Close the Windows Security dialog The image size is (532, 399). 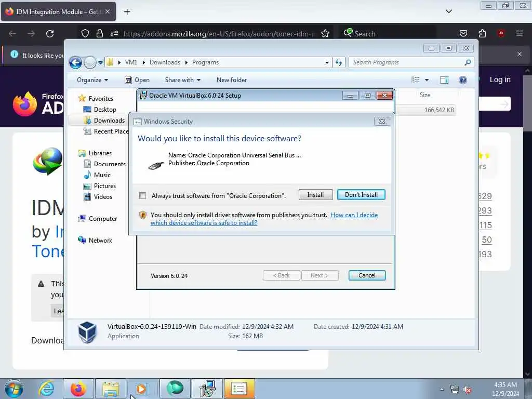tap(382, 121)
